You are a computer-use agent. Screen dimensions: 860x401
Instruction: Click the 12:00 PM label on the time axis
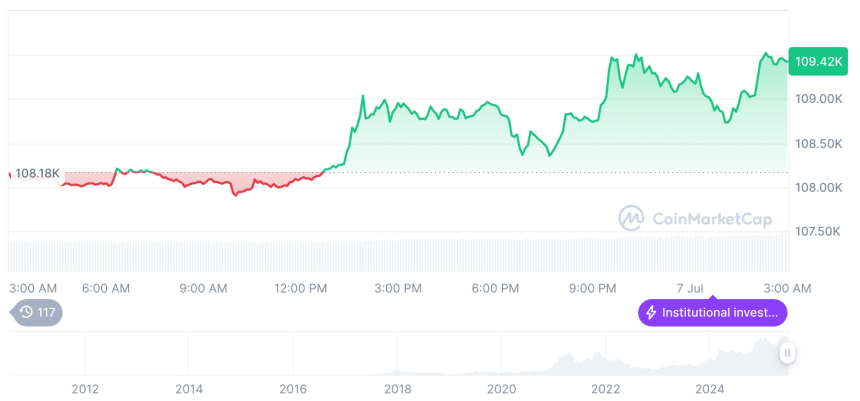click(300, 288)
